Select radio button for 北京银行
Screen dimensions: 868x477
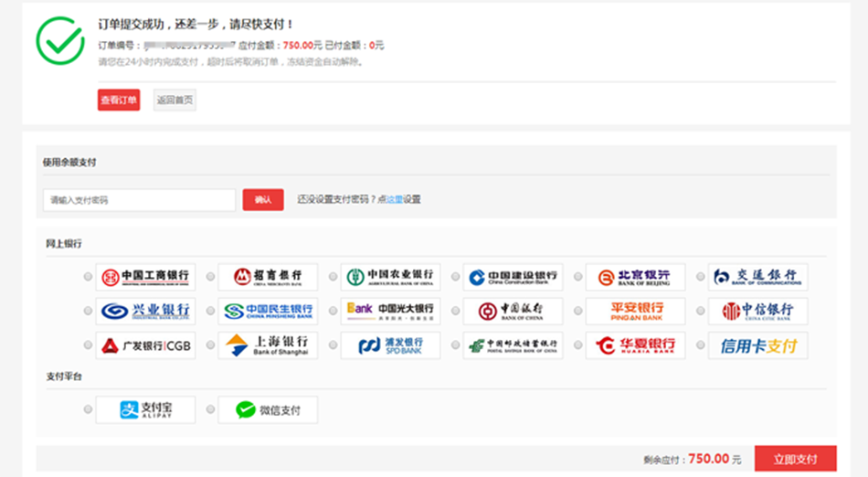[578, 276]
